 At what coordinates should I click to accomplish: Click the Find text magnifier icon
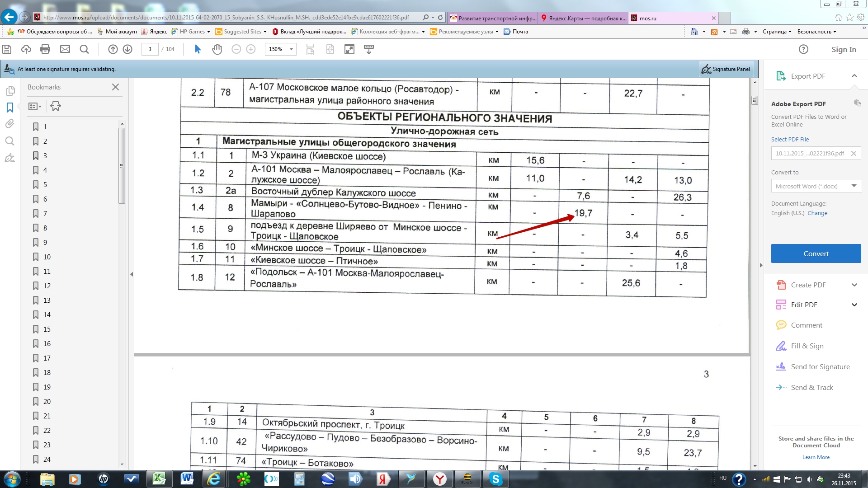click(84, 49)
